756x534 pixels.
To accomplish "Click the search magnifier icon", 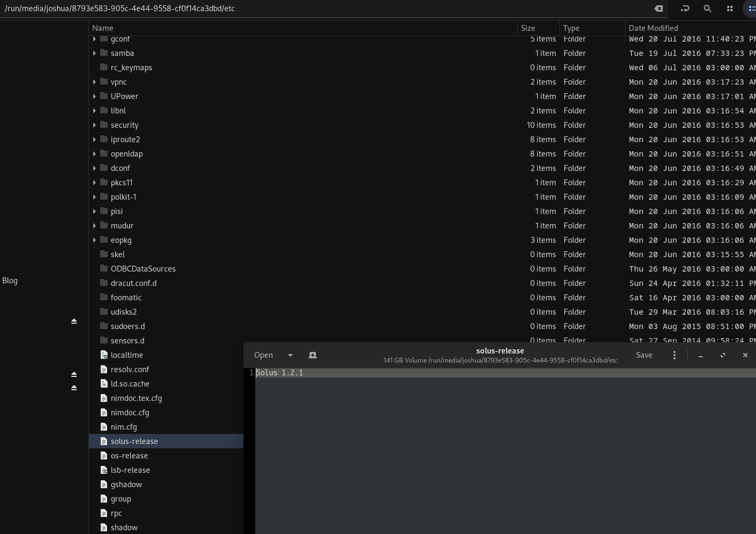I will [x=707, y=9].
